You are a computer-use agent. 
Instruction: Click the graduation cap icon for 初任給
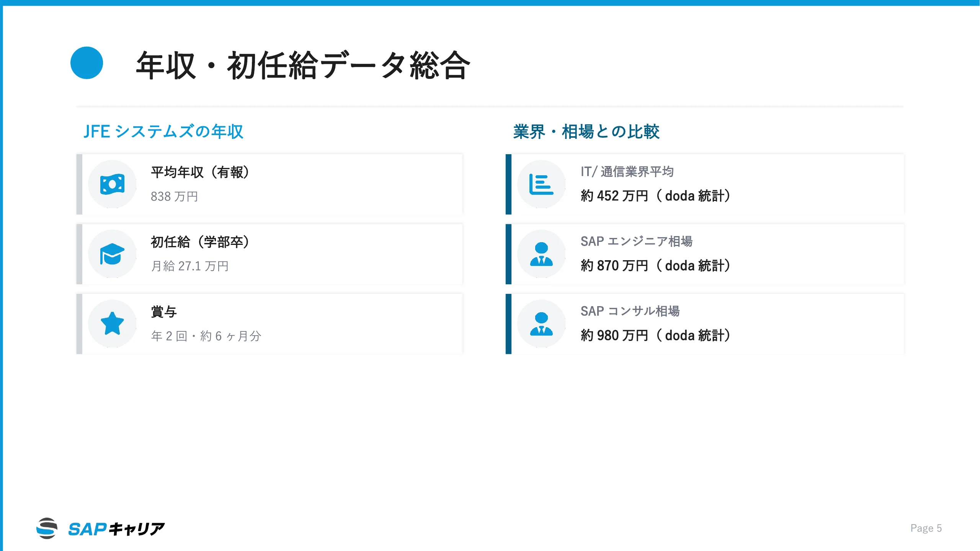coord(112,254)
